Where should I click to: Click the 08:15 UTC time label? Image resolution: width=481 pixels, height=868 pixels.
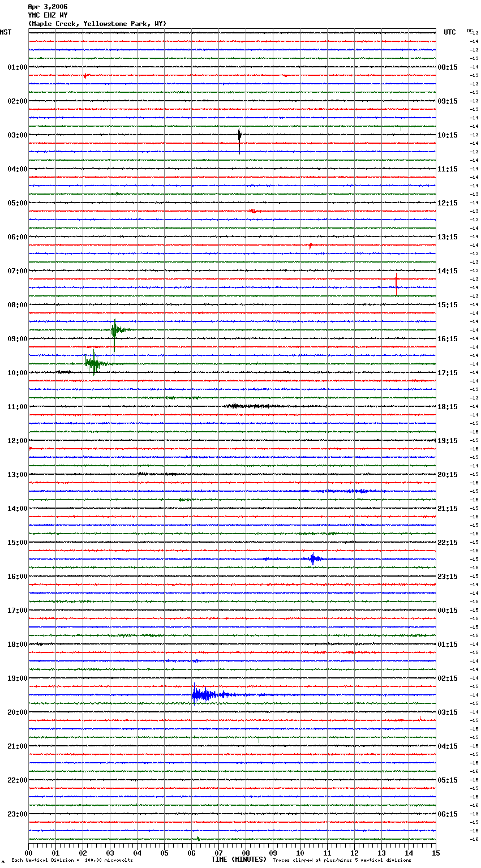click(448, 67)
